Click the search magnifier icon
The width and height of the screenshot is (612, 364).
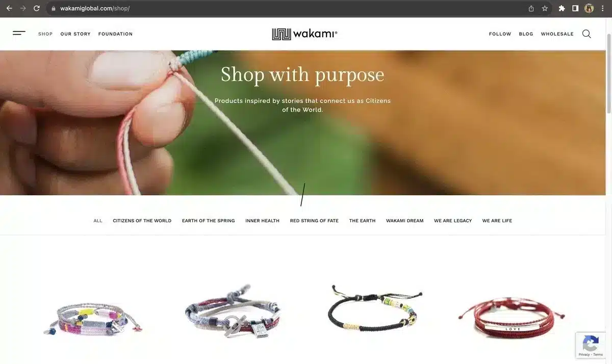click(x=586, y=34)
